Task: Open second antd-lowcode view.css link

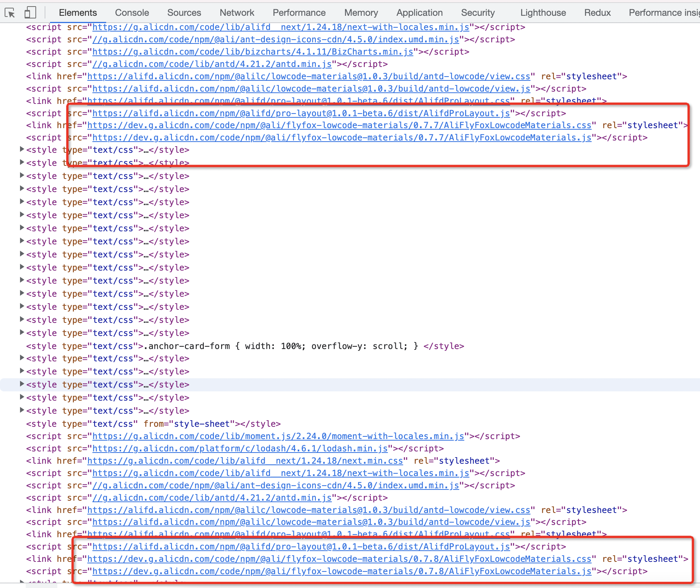Action: [x=309, y=510]
